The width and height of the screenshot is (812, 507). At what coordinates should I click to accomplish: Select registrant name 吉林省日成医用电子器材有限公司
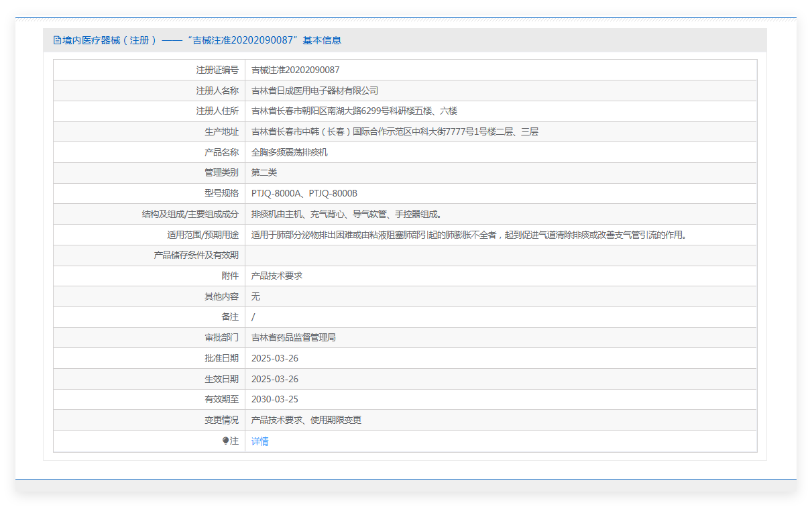pos(315,91)
